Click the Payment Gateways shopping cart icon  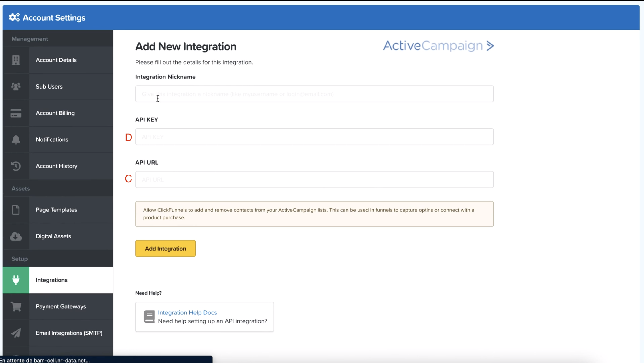pos(16,306)
